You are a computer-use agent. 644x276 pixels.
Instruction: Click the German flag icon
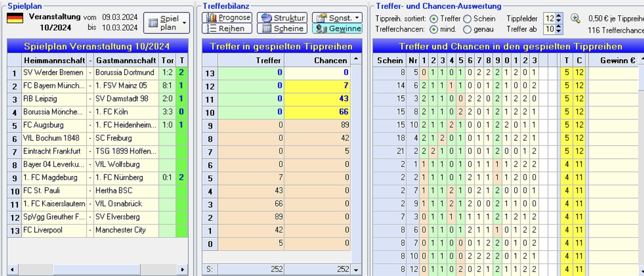(15, 18)
